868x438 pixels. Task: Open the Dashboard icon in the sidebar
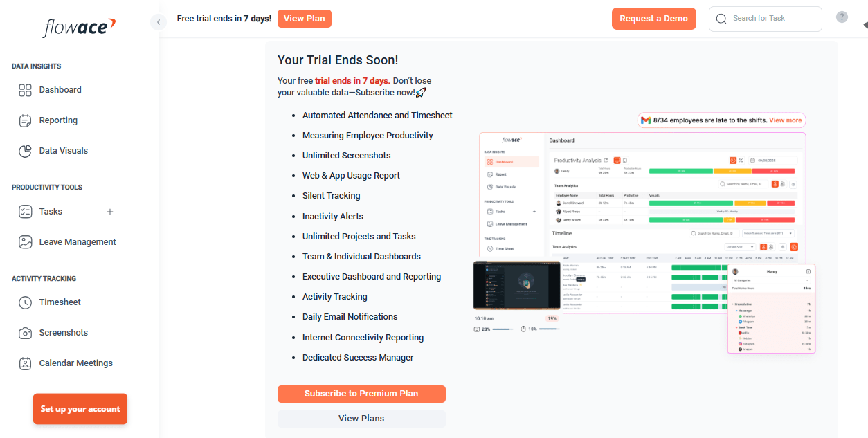26,90
